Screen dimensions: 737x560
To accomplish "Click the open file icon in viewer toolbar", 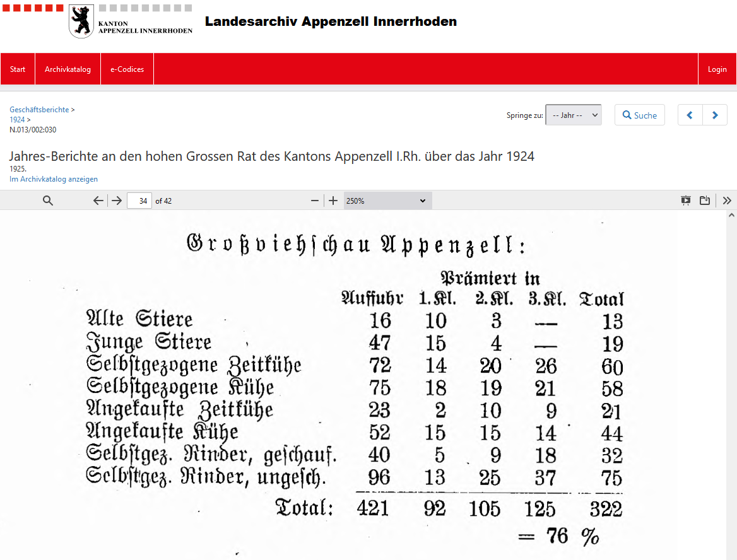I will click(705, 201).
